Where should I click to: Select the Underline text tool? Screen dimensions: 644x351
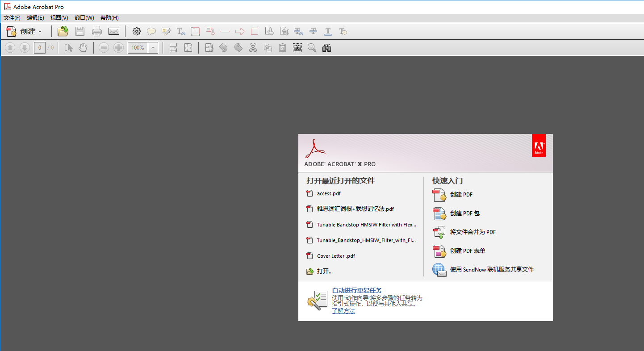click(x=328, y=31)
